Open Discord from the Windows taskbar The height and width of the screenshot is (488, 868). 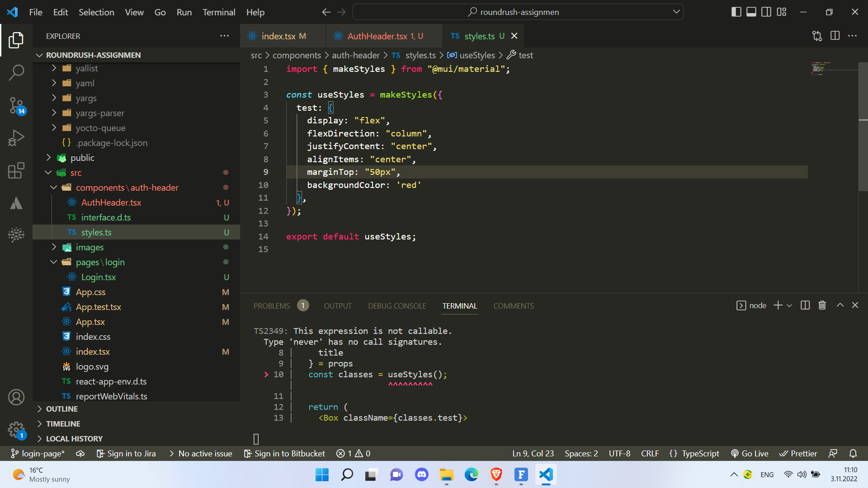click(x=421, y=474)
